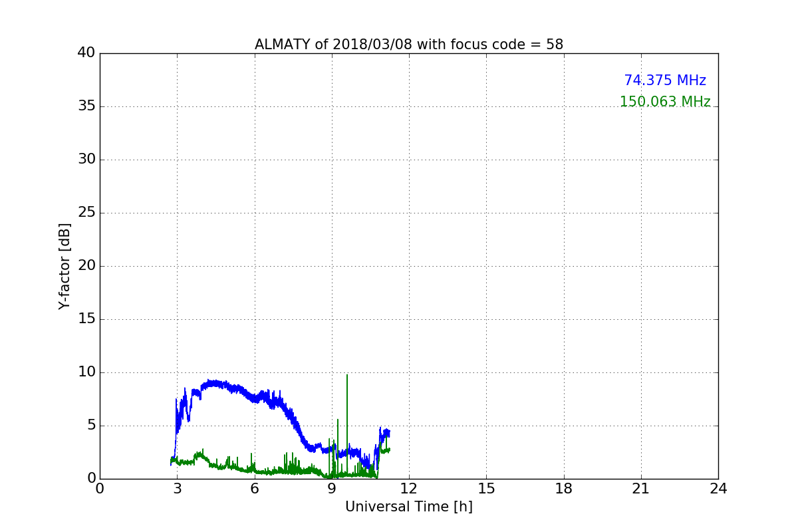
Task: Click the y-axis tick label 10
Action: 86,372
